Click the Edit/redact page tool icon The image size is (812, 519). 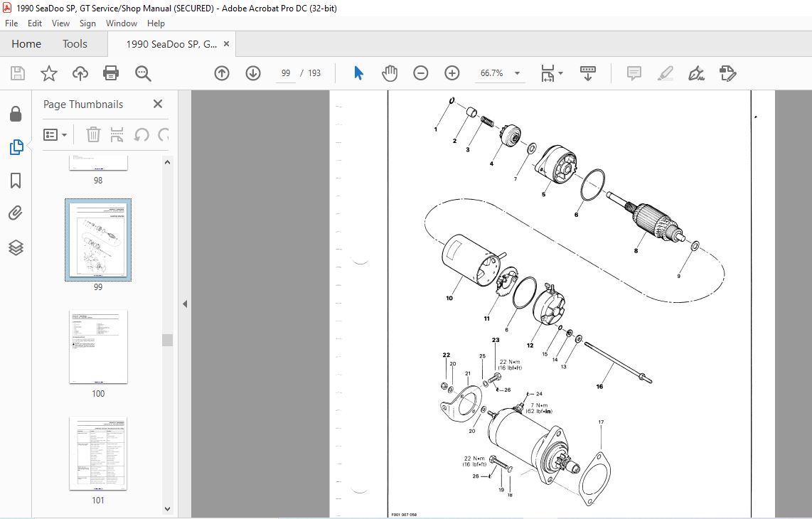click(727, 73)
